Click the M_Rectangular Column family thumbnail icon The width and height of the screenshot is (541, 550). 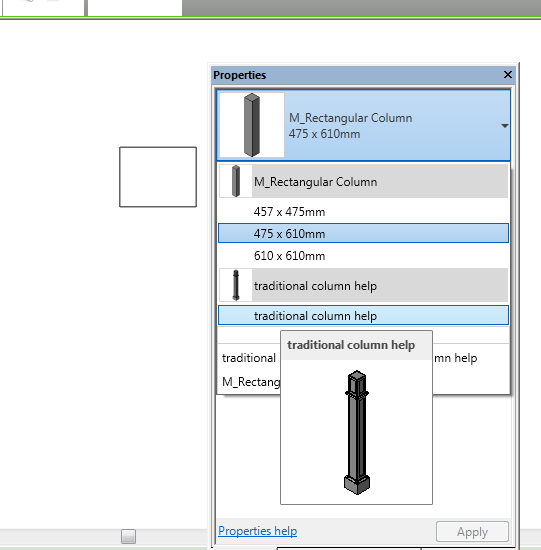[236, 181]
